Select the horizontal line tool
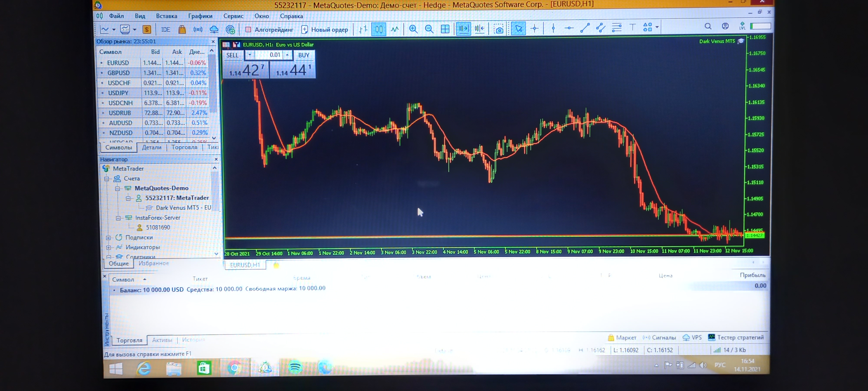Viewport: 868px width, 391px height. pyautogui.click(x=569, y=28)
